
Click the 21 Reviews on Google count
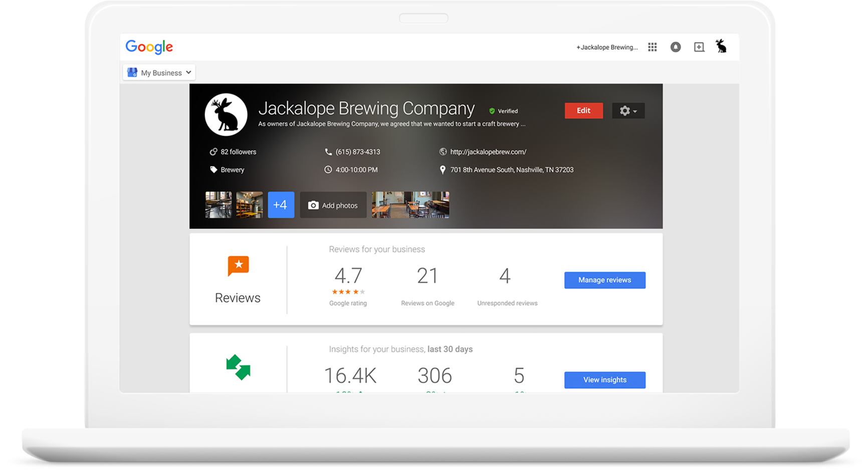(x=427, y=276)
